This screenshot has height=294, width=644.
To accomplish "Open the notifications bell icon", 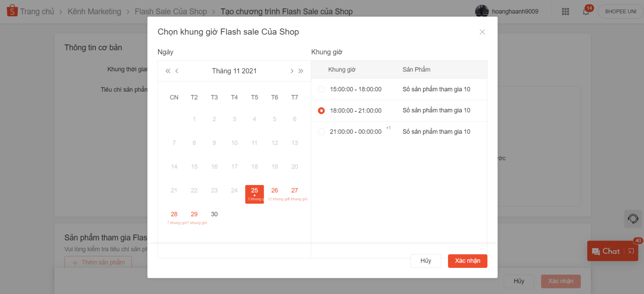I will [x=586, y=12].
